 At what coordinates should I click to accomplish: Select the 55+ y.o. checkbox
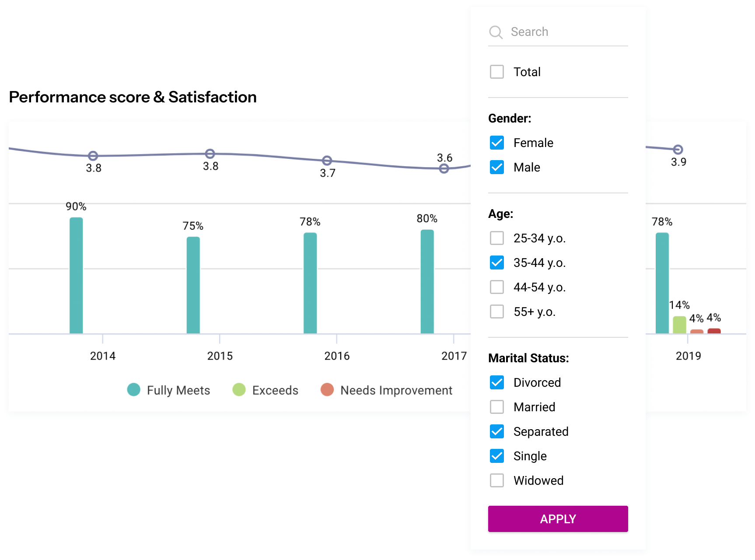pos(497,311)
